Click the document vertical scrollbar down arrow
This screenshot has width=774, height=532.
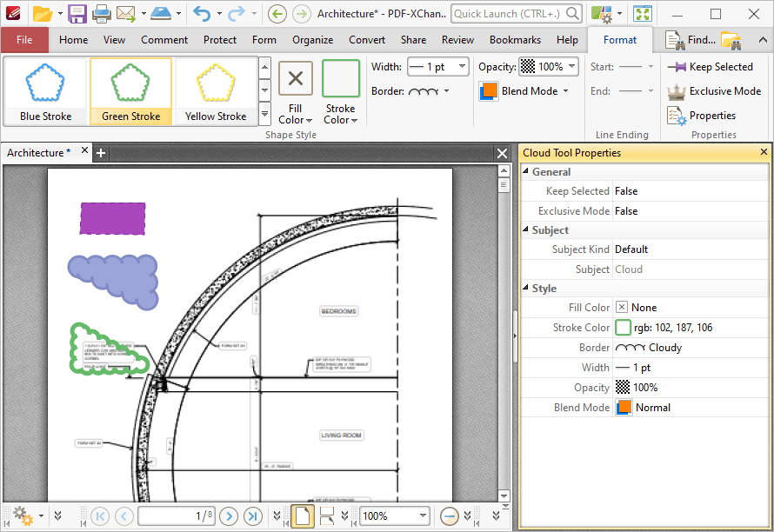504,495
